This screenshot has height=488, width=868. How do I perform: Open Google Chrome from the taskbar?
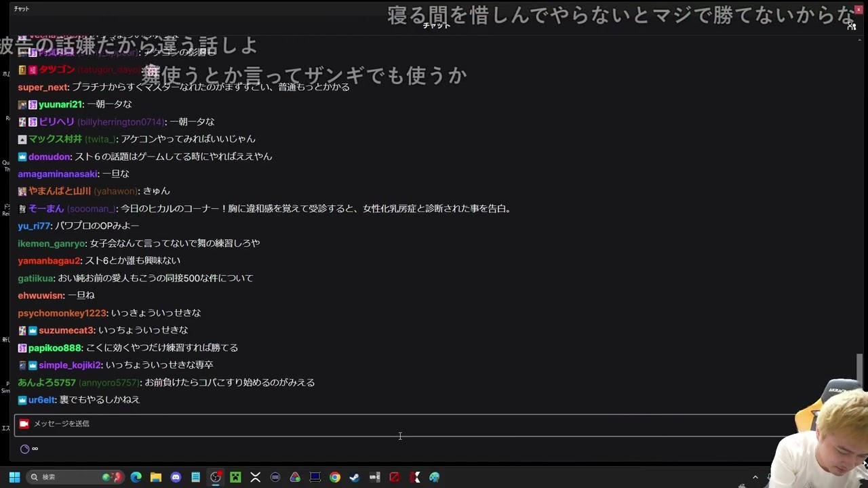click(335, 477)
